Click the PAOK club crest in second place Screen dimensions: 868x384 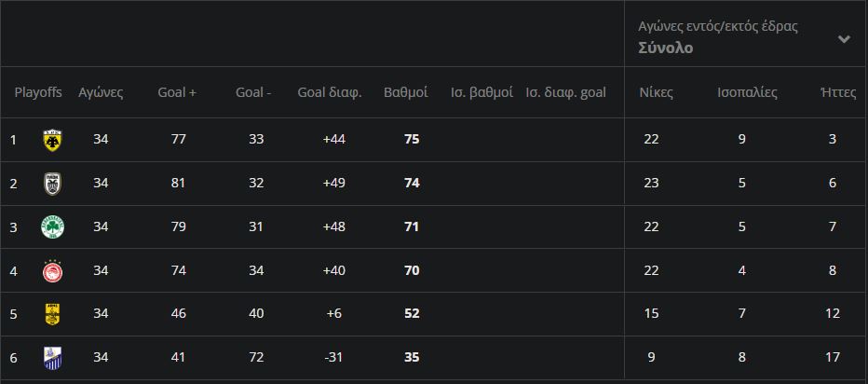click(x=52, y=184)
